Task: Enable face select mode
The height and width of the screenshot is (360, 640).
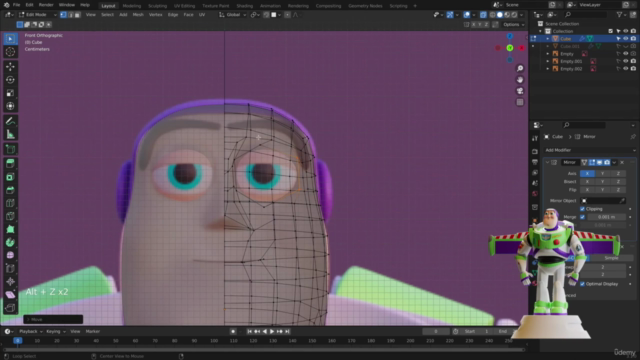Action: point(77,15)
